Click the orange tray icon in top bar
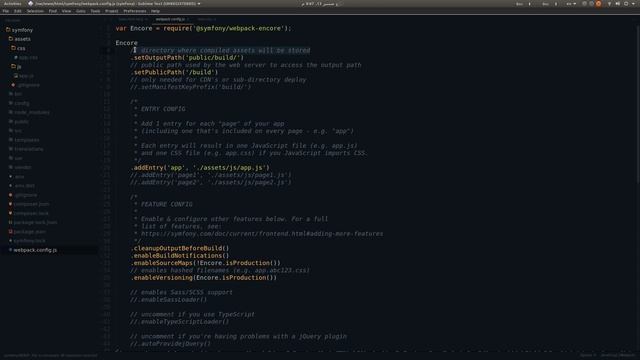 tap(598, 4)
